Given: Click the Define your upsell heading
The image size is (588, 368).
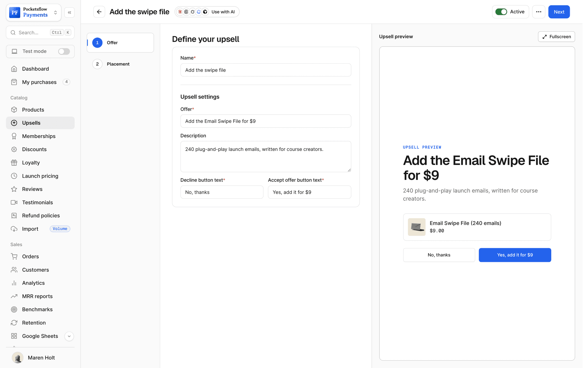Looking at the screenshot, I should (205, 39).
